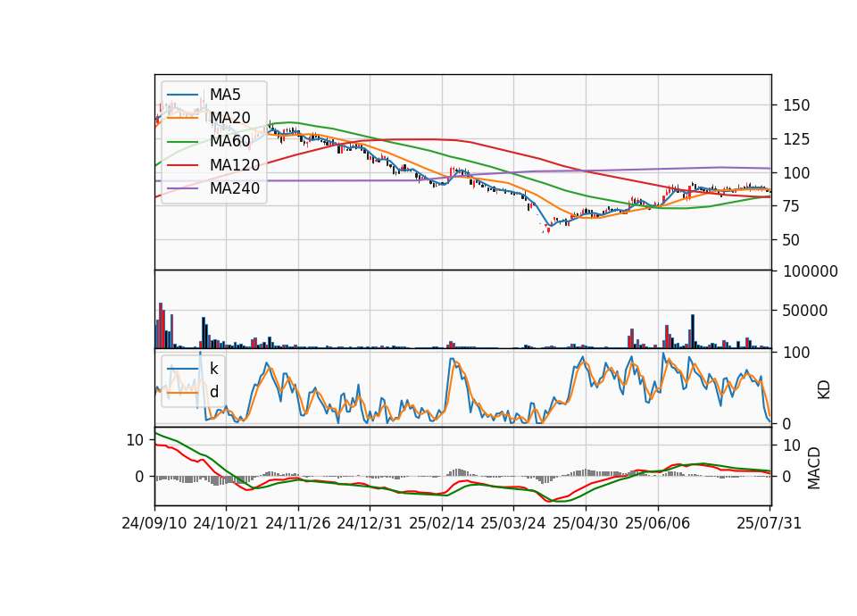
Task: Click the MA20 text label in legend
Action: coord(230,118)
